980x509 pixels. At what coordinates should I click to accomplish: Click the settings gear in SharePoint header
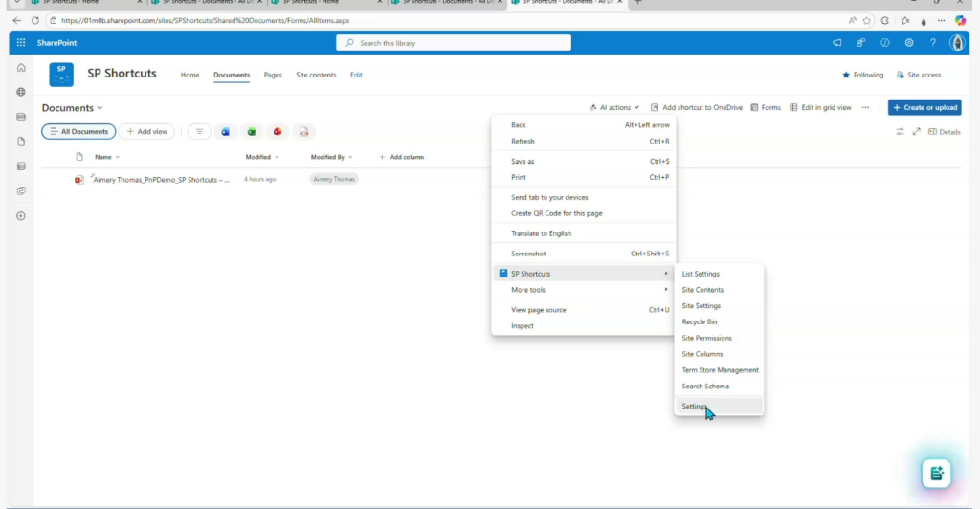click(909, 43)
